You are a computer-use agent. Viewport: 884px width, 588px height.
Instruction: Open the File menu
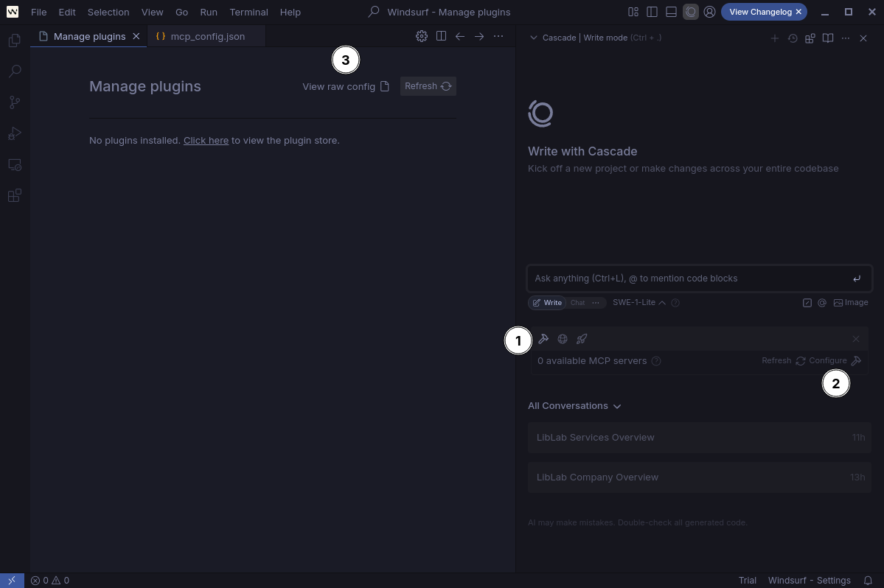[x=39, y=12]
